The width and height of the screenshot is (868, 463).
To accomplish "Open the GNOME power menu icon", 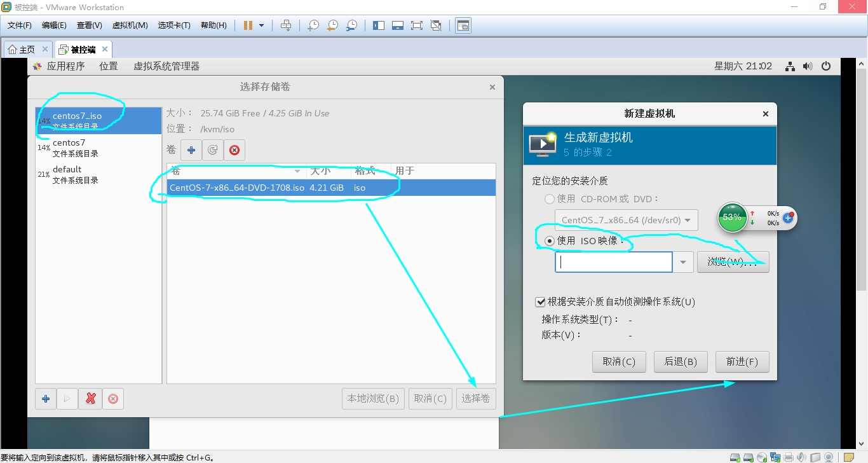I will [826, 66].
